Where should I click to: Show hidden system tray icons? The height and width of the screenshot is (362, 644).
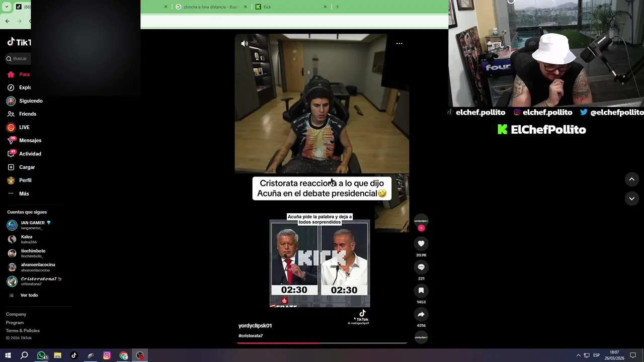tap(578, 355)
